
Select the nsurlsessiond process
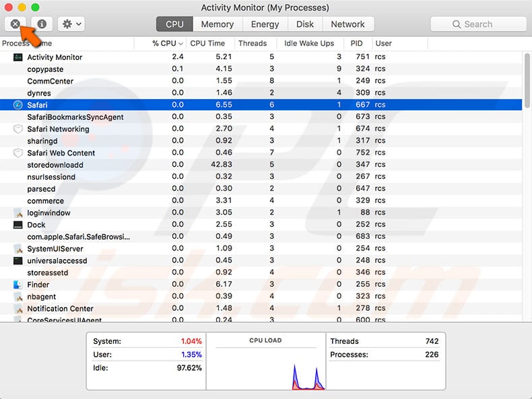[x=261, y=176]
